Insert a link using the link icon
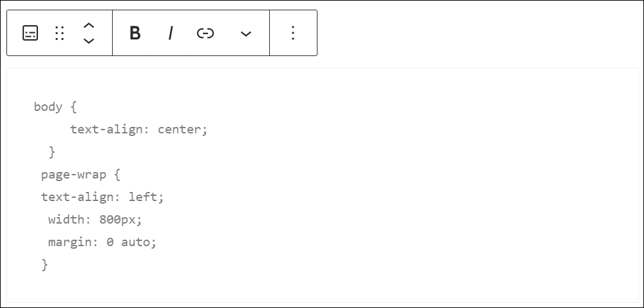 tap(205, 33)
